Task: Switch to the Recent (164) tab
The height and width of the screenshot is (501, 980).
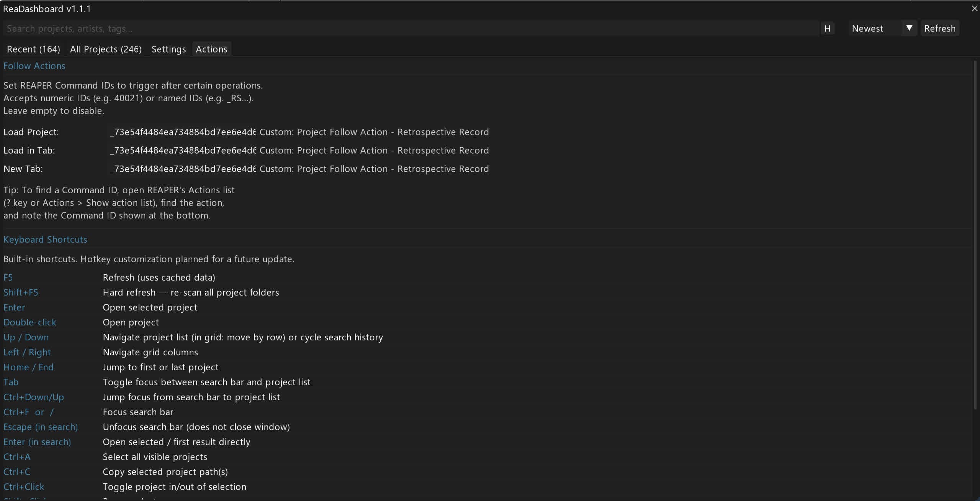Action: pyautogui.click(x=33, y=49)
